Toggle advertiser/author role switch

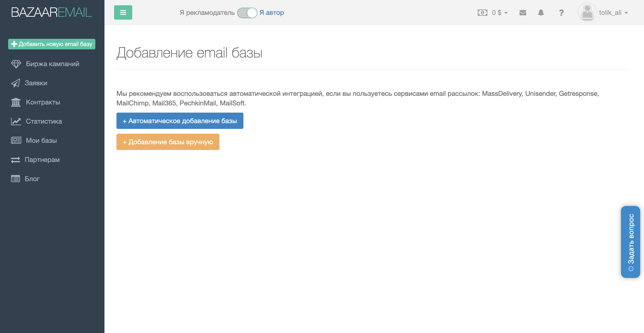pos(247,13)
